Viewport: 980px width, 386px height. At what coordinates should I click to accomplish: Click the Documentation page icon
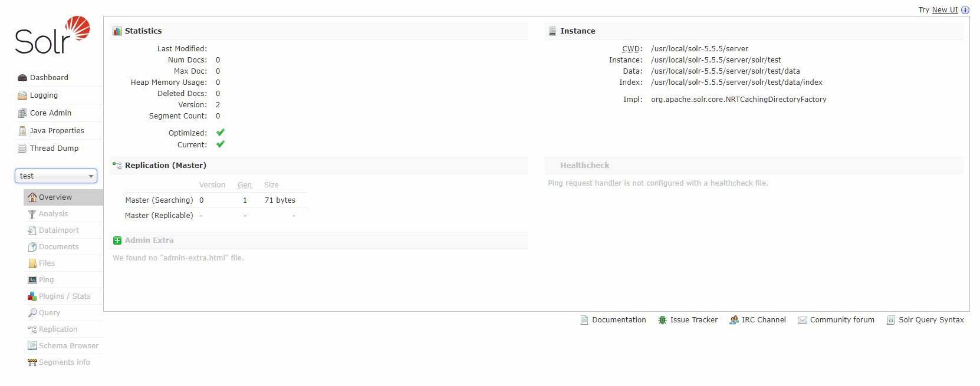[584, 320]
